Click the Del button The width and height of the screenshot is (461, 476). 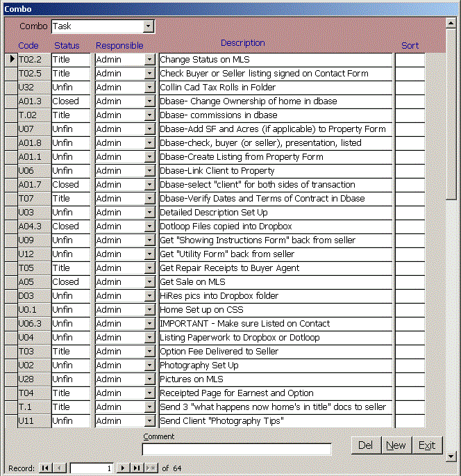click(x=366, y=445)
